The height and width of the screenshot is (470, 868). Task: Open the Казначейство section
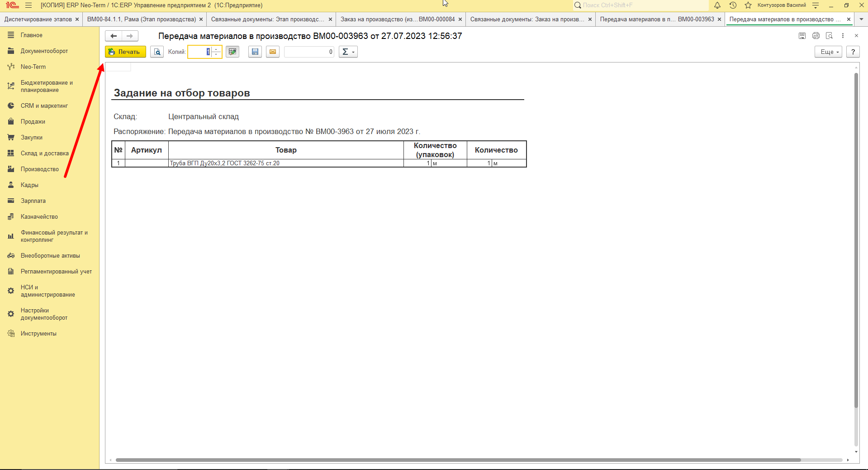[x=39, y=216]
